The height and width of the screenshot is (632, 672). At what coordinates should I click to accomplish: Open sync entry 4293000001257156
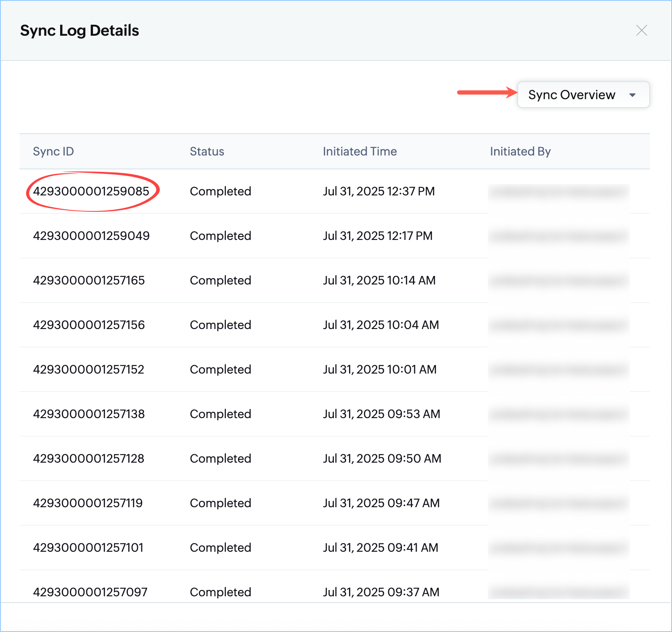point(89,325)
